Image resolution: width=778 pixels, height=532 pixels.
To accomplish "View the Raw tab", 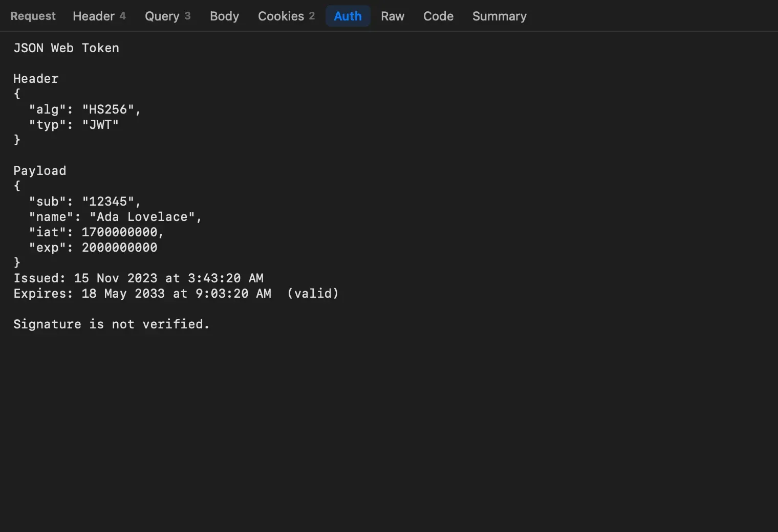I will (x=393, y=16).
